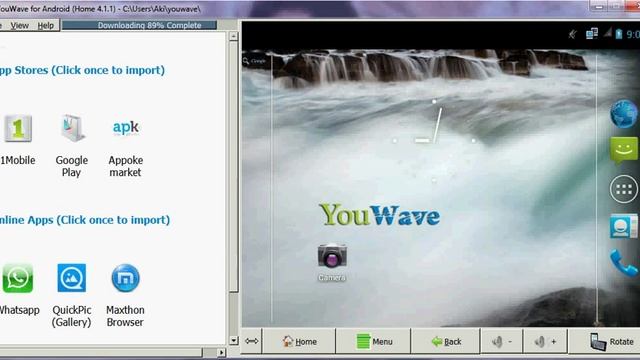
Task: Import the Whatsapp online app
Action: pos(18,278)
